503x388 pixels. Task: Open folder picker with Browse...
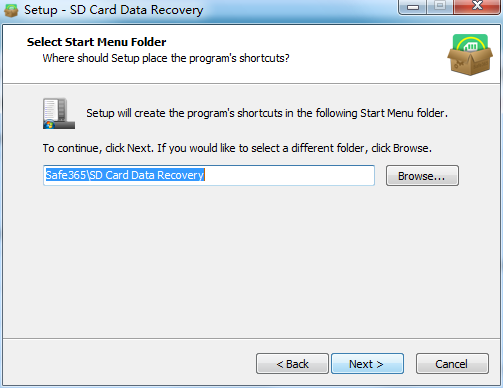pyautogui.click(x=422, y=176)
